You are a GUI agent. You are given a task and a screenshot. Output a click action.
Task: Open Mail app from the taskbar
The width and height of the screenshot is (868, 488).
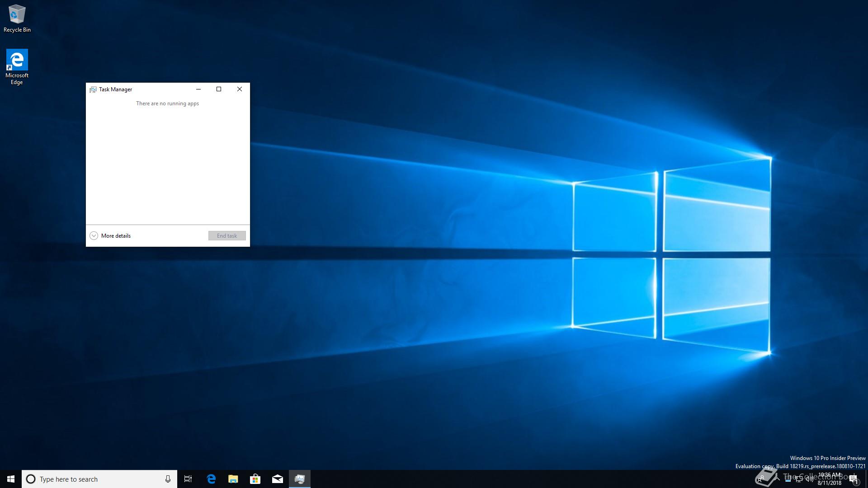pos(277,479)
